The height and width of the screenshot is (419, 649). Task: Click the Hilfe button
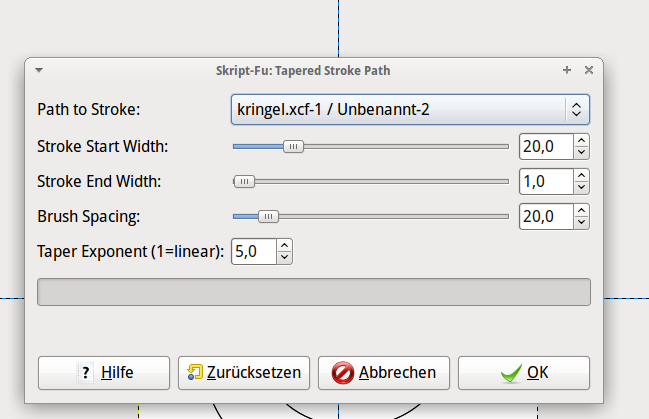tap(104, 373)
